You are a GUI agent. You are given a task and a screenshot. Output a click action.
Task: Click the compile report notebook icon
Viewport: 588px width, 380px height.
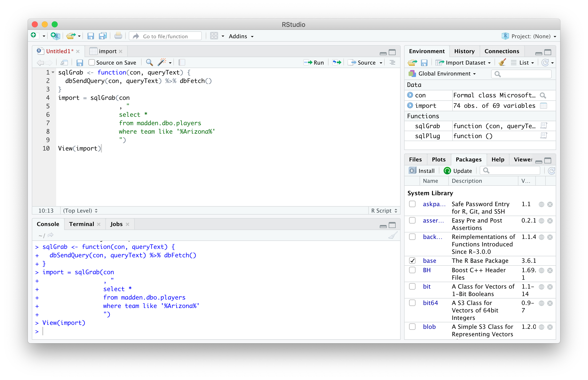pos(182,63)
